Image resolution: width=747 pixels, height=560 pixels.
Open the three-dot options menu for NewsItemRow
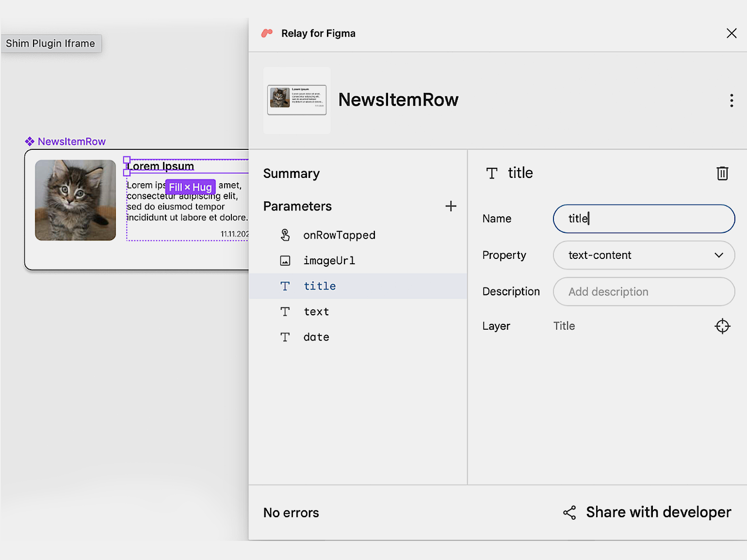coord(731,100)
